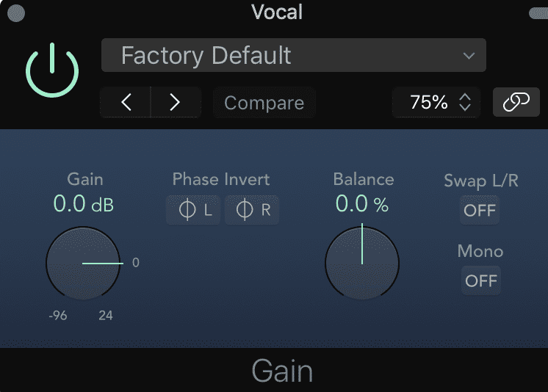
Task: Toggle the Swap L/R switch
Action: pyautogui.click(x=480, y=211)
